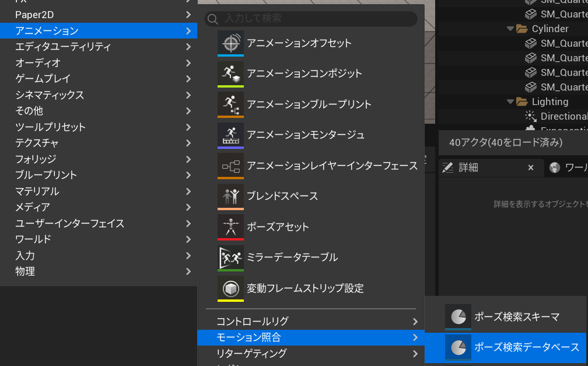Click the Directional light sun icon
Image resolution: width=588 pixels, height=366 pixels.
click(530, 116)
